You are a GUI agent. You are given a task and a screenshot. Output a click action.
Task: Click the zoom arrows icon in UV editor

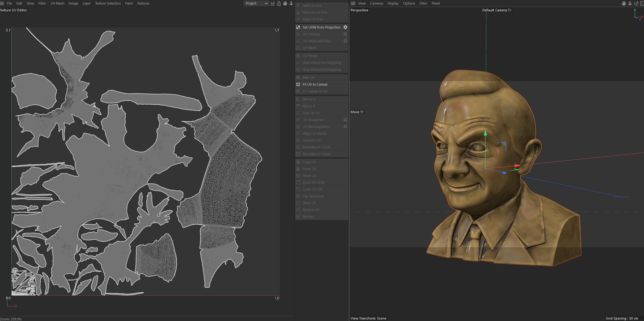coord(291,3)
